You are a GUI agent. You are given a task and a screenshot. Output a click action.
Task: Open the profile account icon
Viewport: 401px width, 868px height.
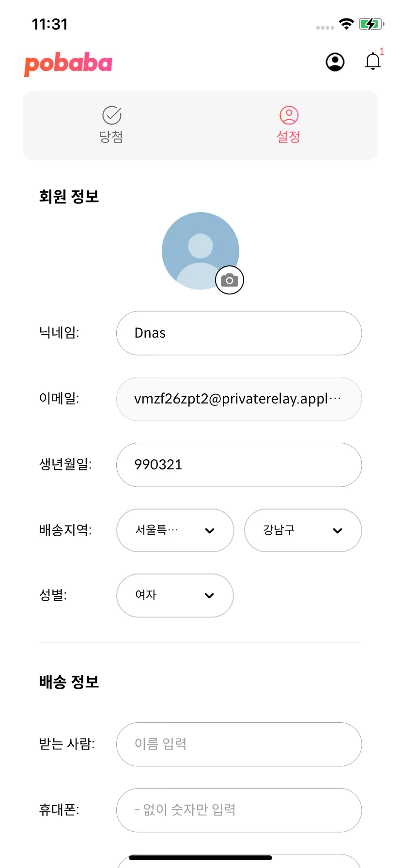[x=335, y=62]
